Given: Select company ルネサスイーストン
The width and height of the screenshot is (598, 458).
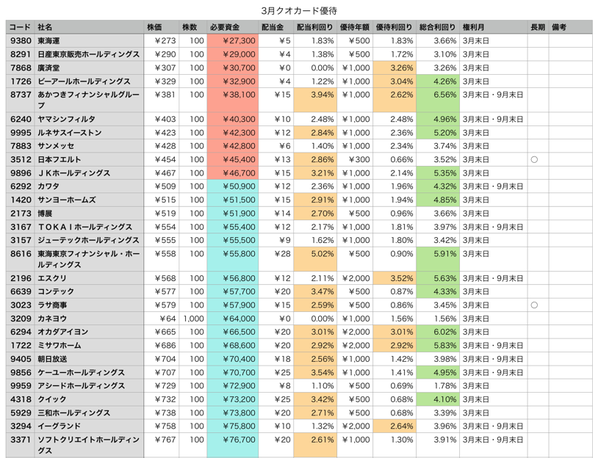Looking at the screenshot, I should [69, 133].
